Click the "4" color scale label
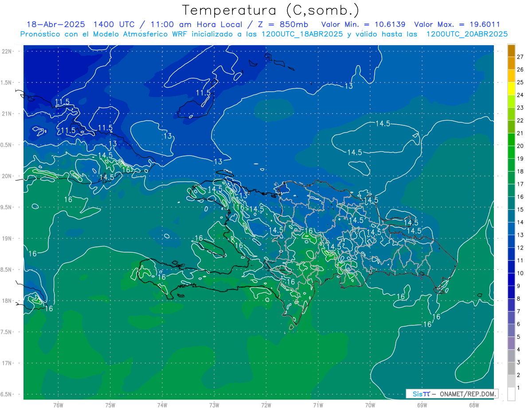Screen dimensions: 532x411 point(519,350)
